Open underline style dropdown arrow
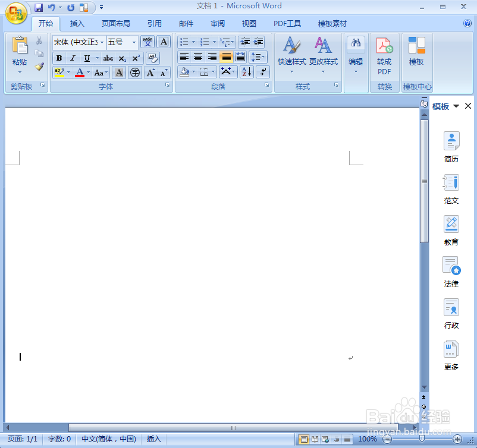The height and width of the screenshot is (448, 477). pyautogui.click(x=97, y=58)
